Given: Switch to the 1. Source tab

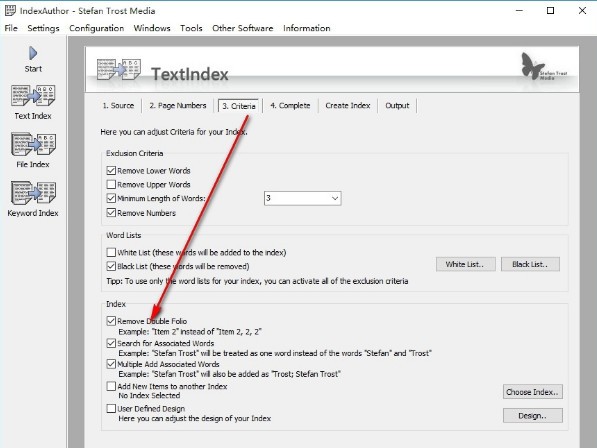Looking at the screenshot, I should (118, 105).
